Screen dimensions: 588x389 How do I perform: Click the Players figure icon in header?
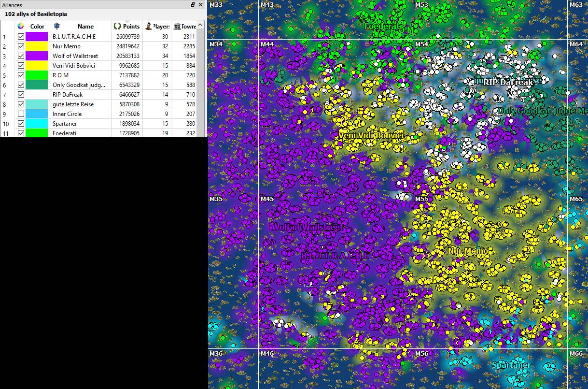[x=149, y=26]
